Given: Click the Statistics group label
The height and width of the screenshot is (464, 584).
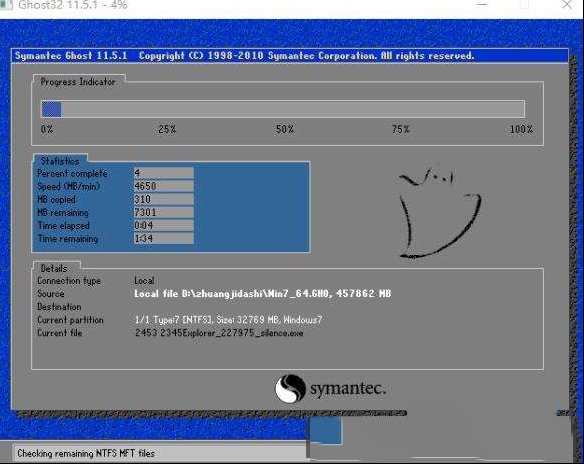Looking at the screenshot, I should coord(60,161).
